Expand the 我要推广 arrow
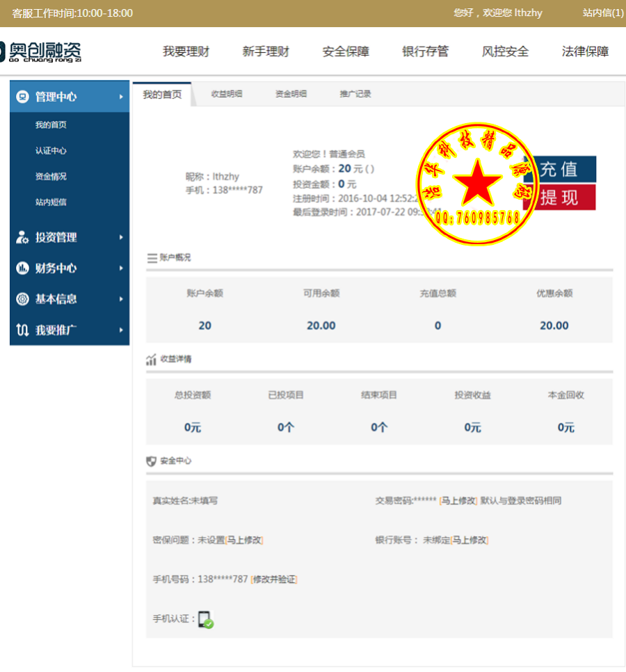Image resolution: width=626 pixels, height=672 pixels. tap(121, 330)
